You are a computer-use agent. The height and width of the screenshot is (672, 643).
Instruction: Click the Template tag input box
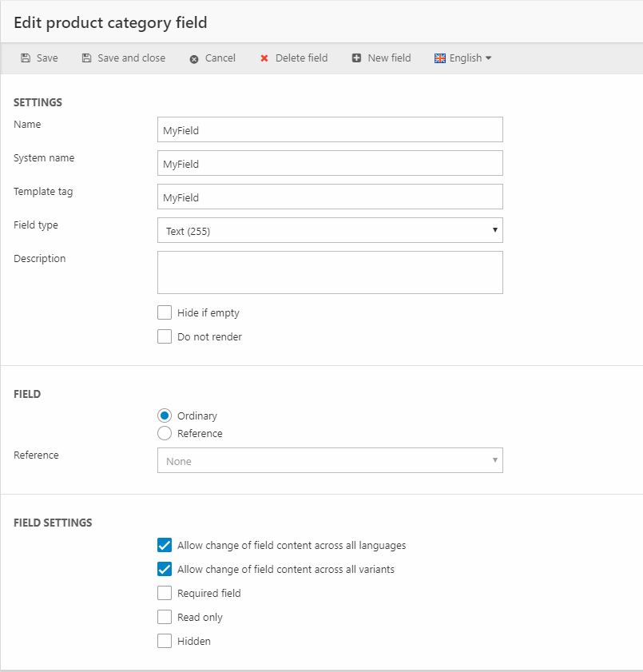click(330, 197)
